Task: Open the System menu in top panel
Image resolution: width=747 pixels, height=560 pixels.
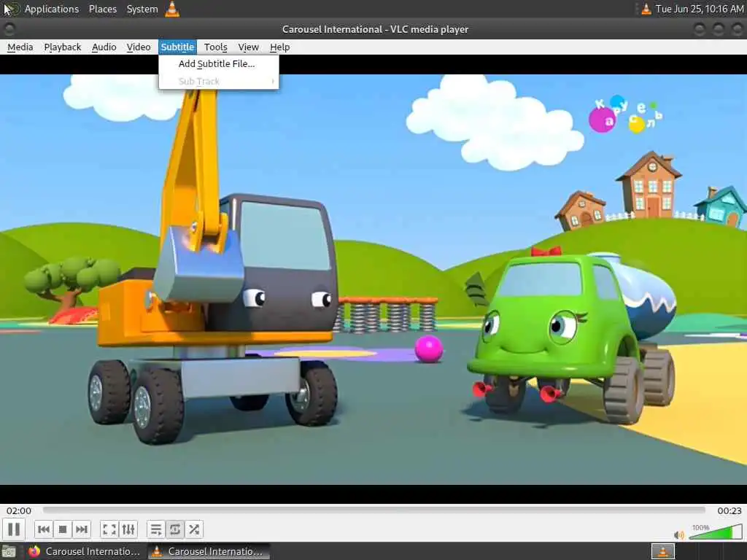Action: 142,9
